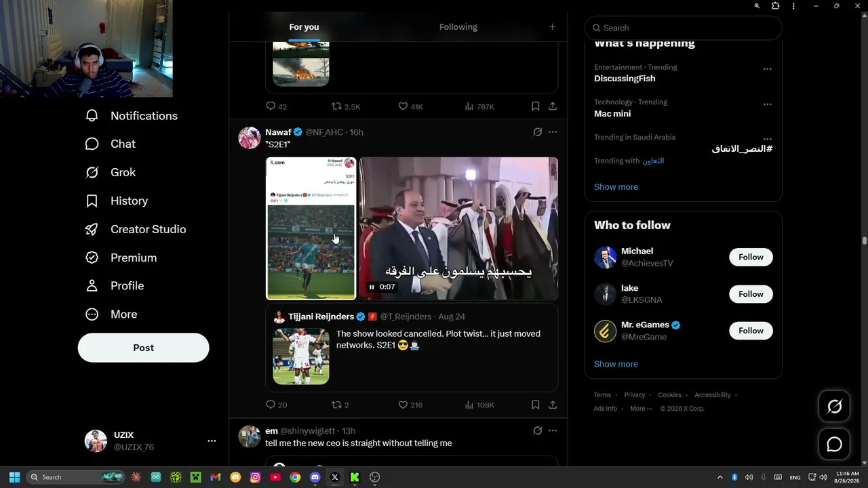Viewport: 868px width, 488px height.
Task: Open the floating chat messages button
Action: 834,445
